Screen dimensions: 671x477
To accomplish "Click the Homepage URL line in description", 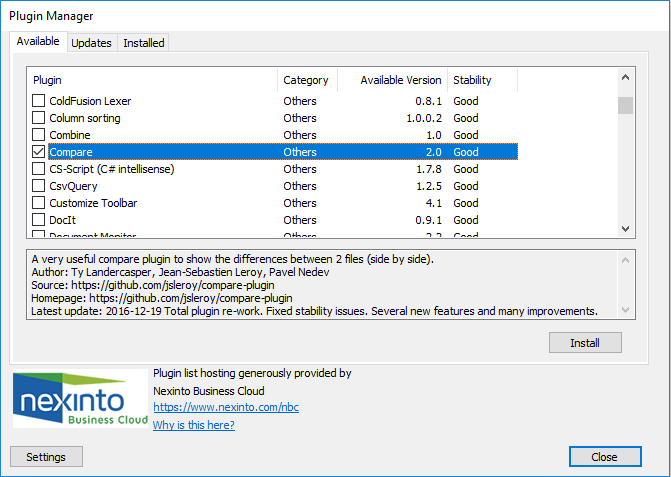I will [162, 298].
